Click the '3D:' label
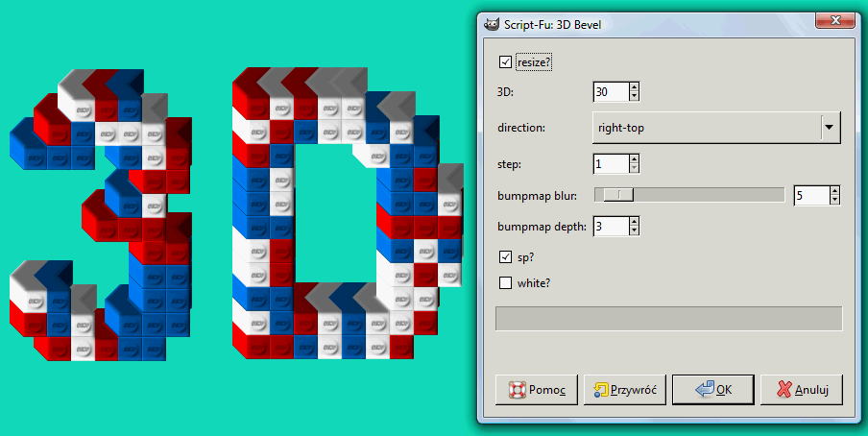This screenshot has width=868, height=436. [x=505, y=92]
